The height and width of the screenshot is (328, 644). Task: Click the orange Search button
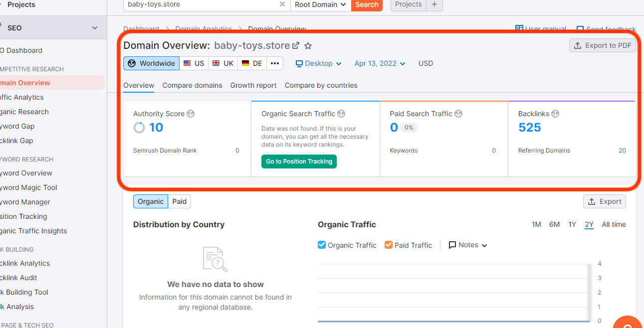(x=367, y=4)
